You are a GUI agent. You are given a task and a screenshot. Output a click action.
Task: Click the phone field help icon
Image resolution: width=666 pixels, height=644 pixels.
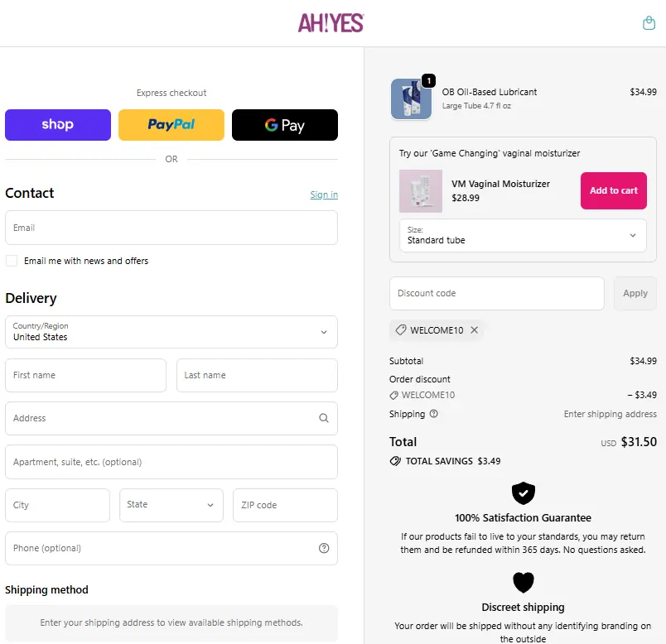(x=324, y=548)
